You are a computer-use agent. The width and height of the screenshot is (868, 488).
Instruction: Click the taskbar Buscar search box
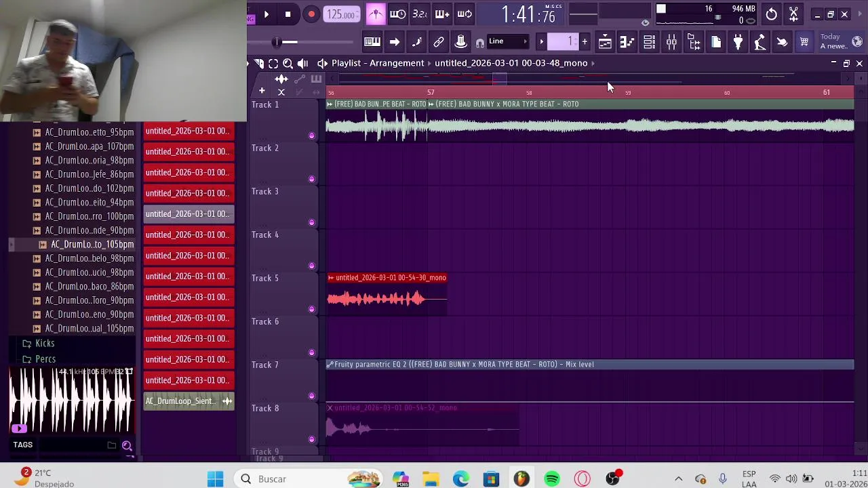pyautogui.click(x=309, y=479)
